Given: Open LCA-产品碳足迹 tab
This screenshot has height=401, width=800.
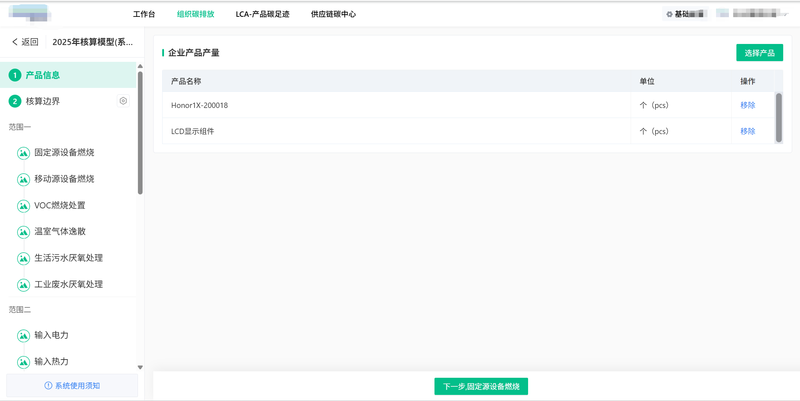Looking at the screenshot, I should click(x=262, y=14).
